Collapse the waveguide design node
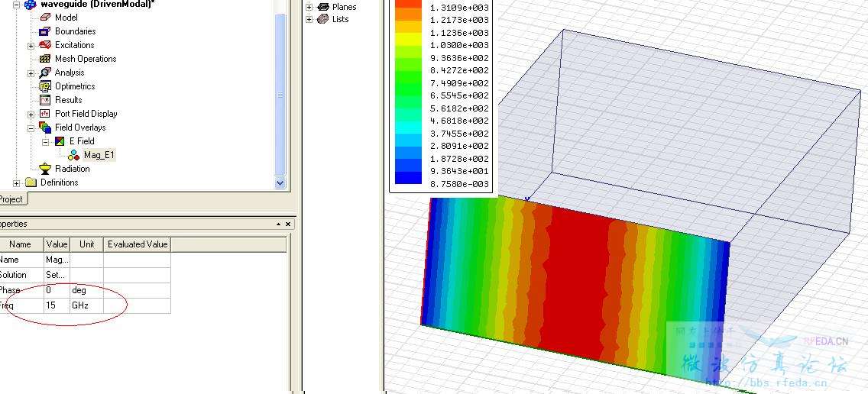The image size is (868, 394). click(x=16, y=5)
